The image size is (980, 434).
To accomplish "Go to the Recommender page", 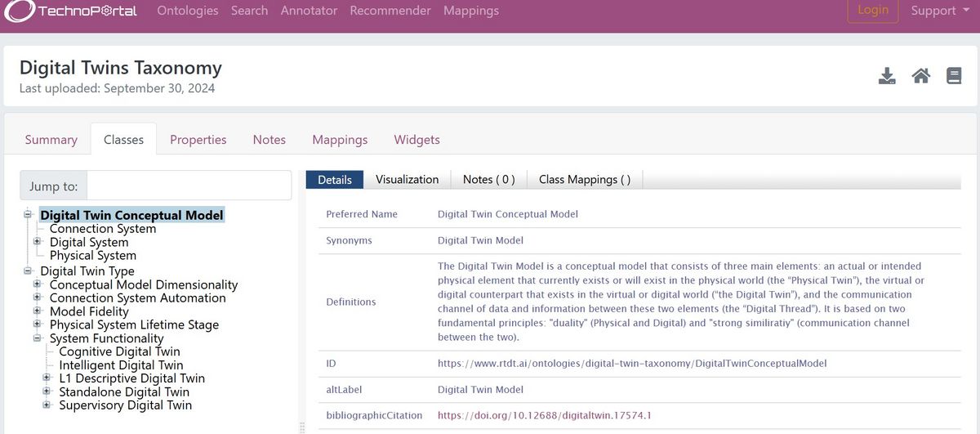I will coord(390,11).
